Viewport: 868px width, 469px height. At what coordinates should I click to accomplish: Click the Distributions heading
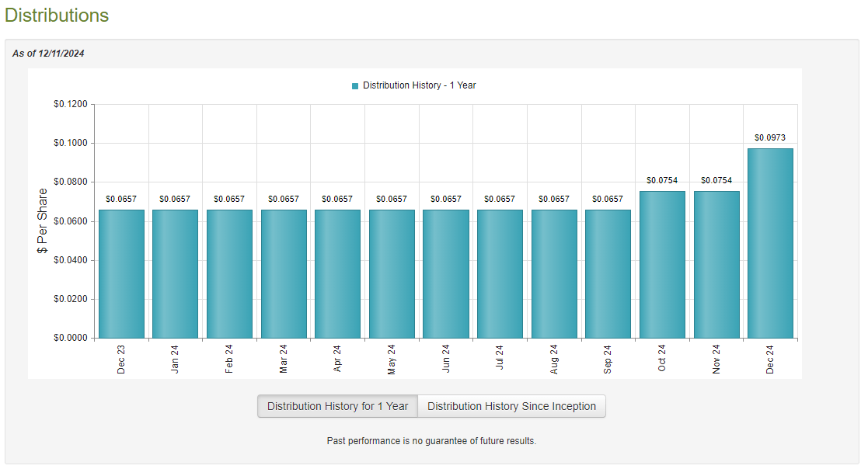(57, 16)
